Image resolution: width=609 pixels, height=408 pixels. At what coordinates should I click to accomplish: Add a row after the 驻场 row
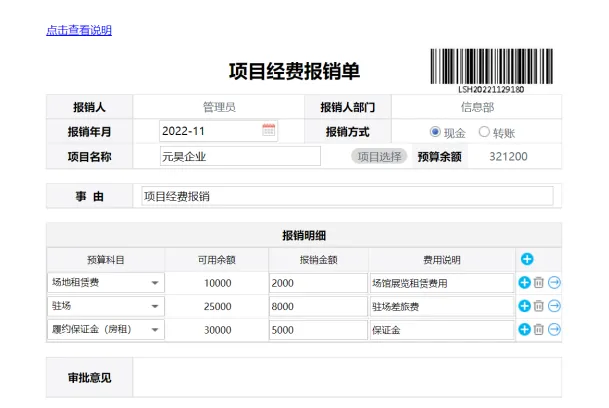pos(524,306)
